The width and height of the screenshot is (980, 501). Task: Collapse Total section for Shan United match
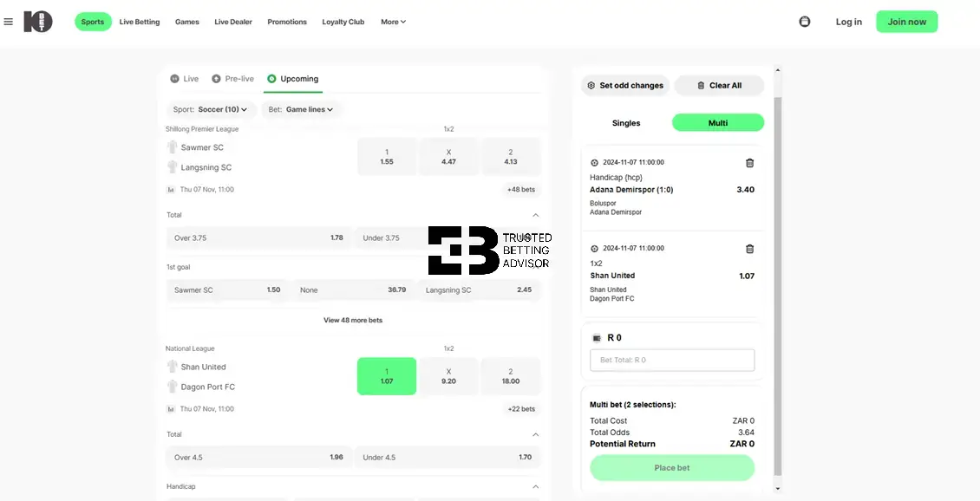(x=536, y=434)
